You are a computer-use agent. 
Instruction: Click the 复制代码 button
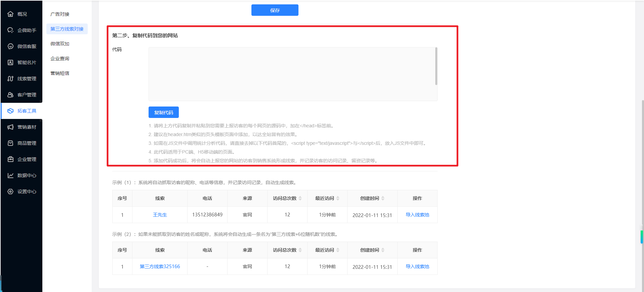pos(164,112)
